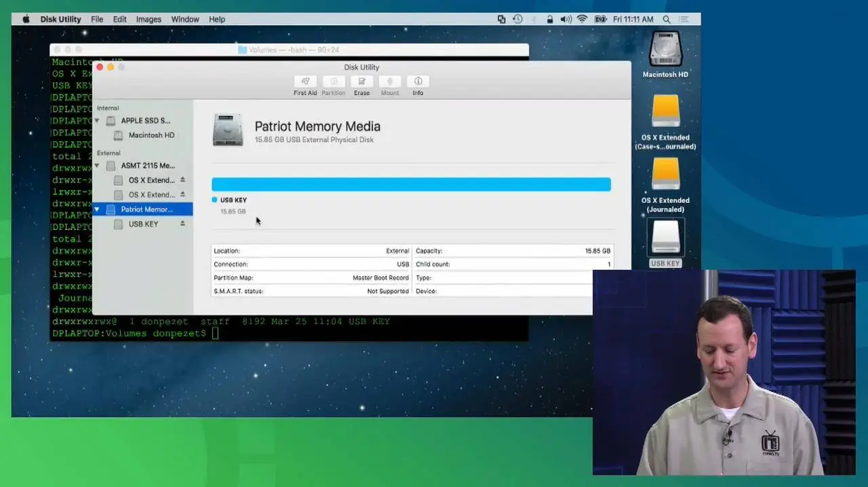Screen dimensions: 868x487
Task: Select the OS X Extended (Journaled) desktop icon
Action: (x=665, y=174)
